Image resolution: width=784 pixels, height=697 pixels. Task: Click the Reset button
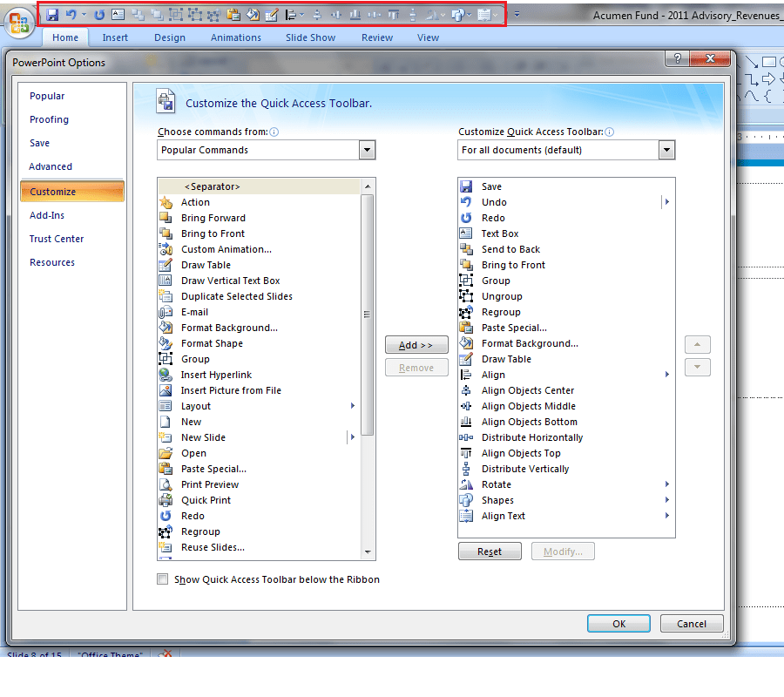pos(490,552)
